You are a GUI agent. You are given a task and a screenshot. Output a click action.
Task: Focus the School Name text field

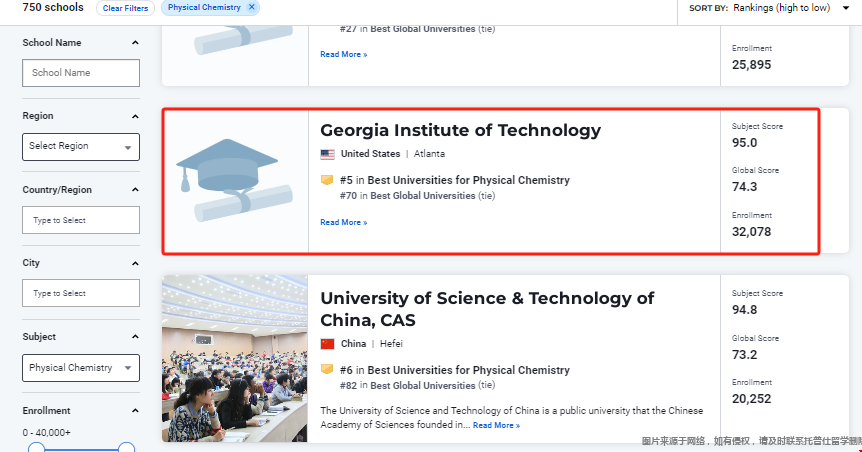pyautogui.click(x=81, y=73)
